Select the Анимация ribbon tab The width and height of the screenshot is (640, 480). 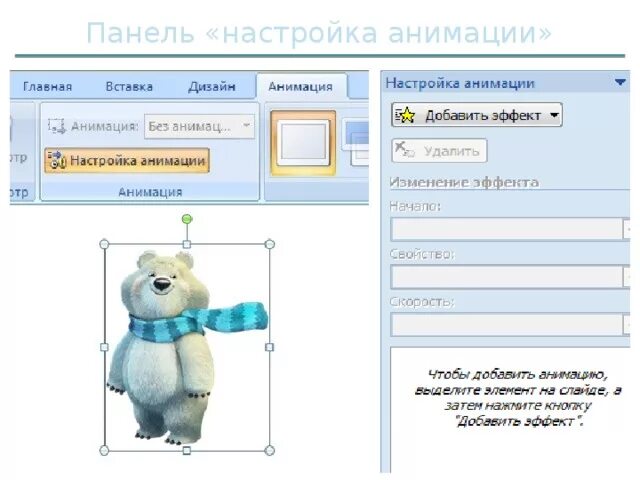pyautogui.click(x=300, y=87)
